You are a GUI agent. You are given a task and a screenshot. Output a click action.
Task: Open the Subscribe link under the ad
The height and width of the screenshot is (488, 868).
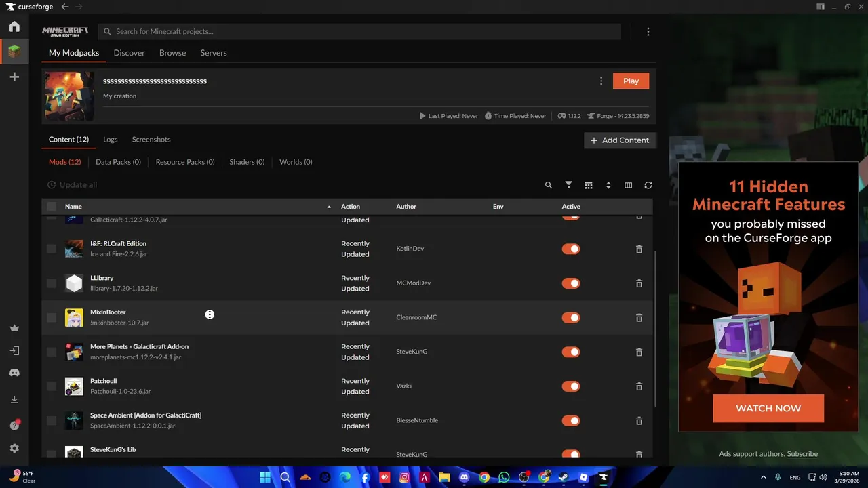(802, 454)
